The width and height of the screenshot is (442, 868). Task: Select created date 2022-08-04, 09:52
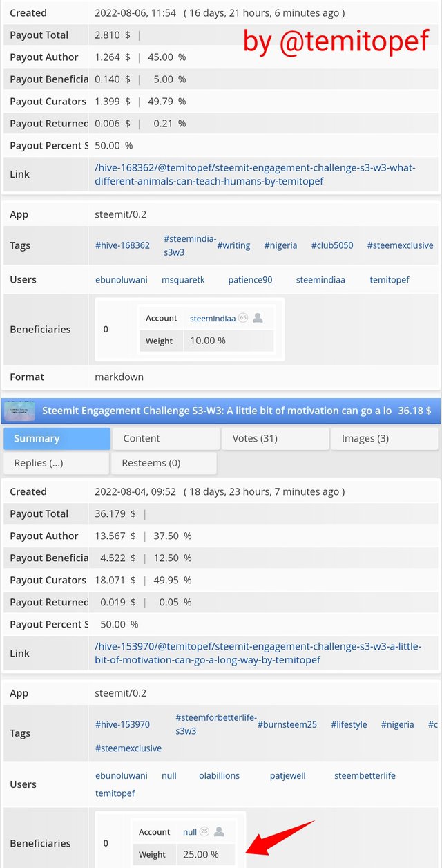(x=135, y=491)
